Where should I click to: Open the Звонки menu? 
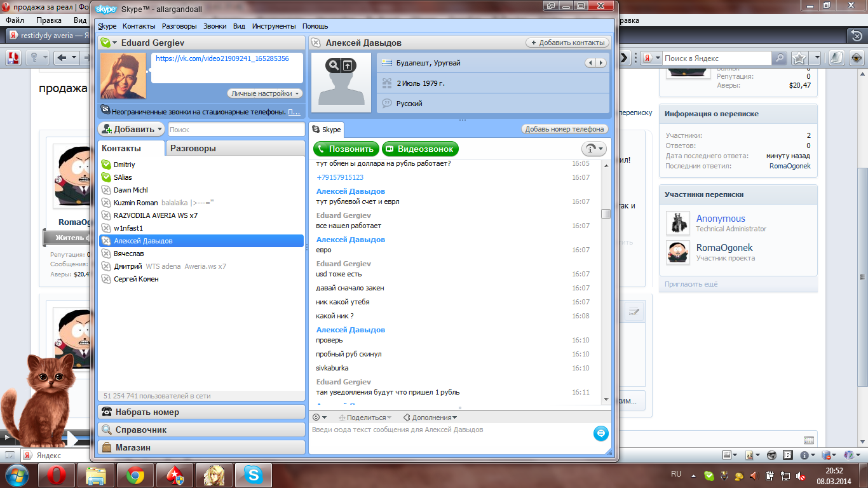tap(215, 26)
